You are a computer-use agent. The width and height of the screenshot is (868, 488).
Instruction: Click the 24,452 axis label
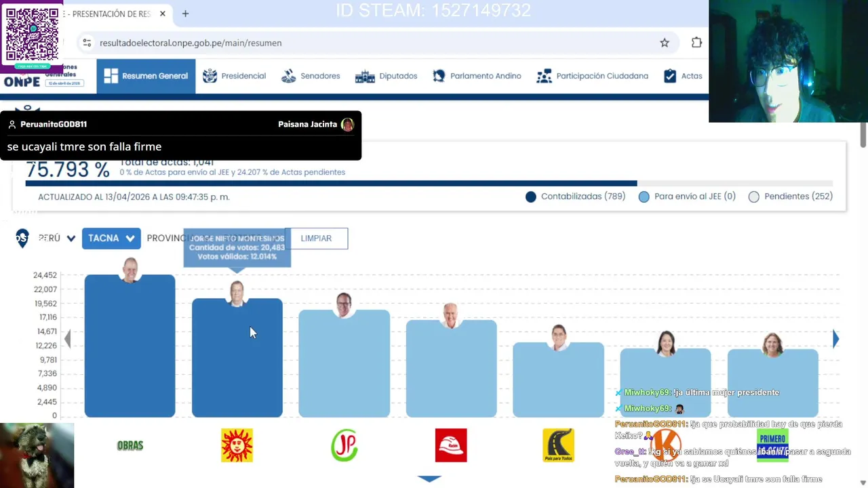45,275
